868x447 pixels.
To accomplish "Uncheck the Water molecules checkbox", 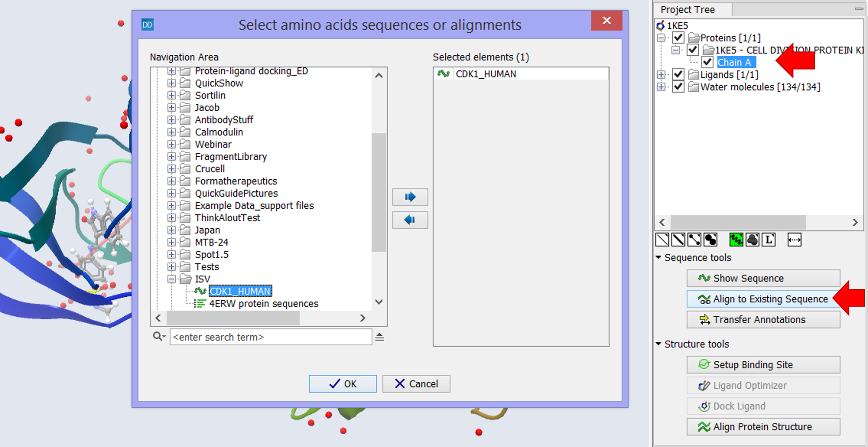I will pyautogui.click(x=678, y=87).
